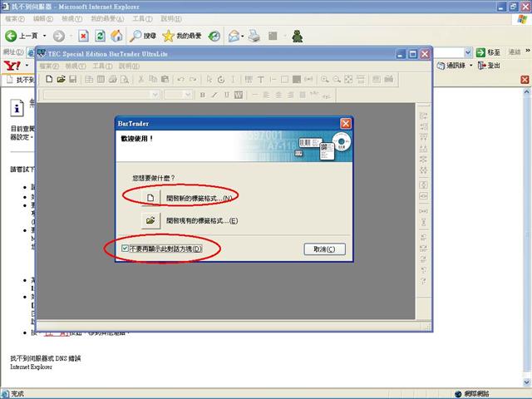Select the filled box tool in BarTender
This screenshot has width=532, height=399.
[x=297, y=79]
